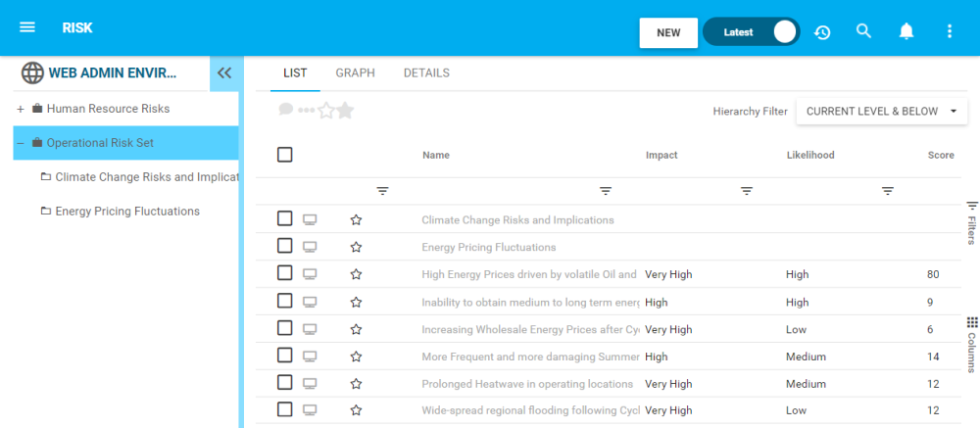
Task: Select Operational Risk Set in tree
Action: tap(125, 143)
